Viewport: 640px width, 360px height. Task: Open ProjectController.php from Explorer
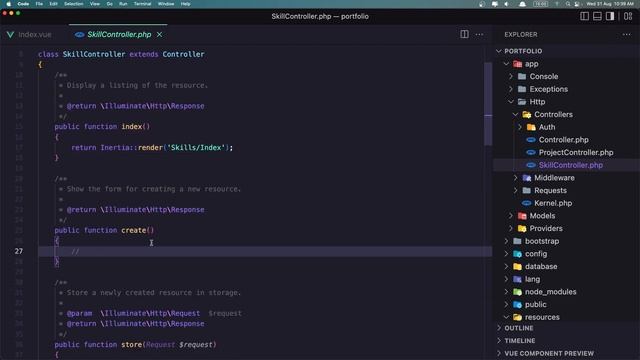coord(576,153)
